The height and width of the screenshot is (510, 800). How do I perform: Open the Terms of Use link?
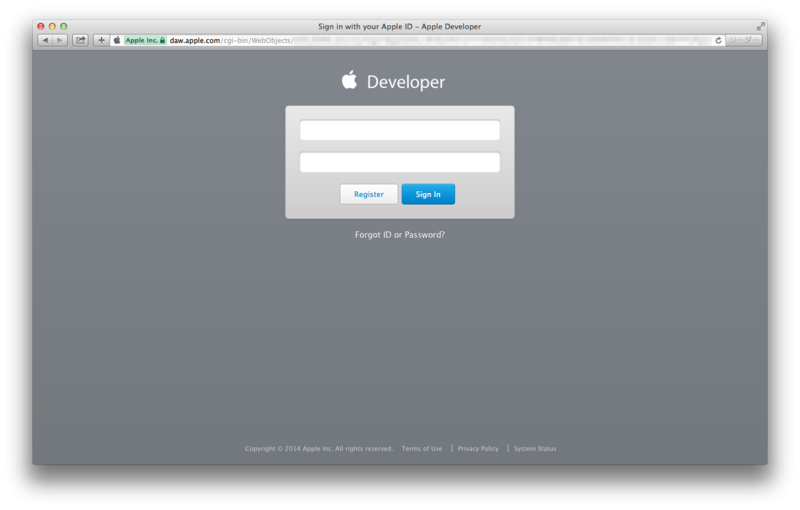click(x=421, y=449)
